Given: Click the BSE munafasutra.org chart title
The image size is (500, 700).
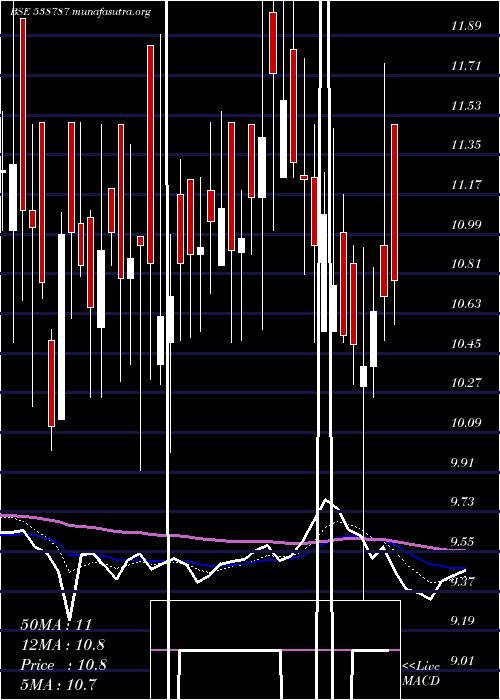Looking at the screenshot, I should [x=80, y=12].
